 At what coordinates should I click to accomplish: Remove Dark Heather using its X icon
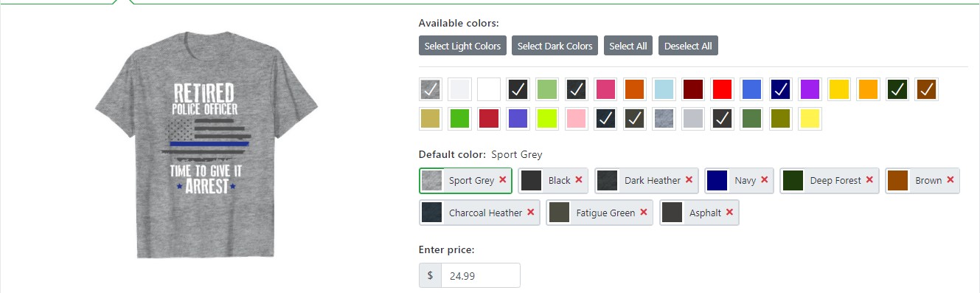689,179
